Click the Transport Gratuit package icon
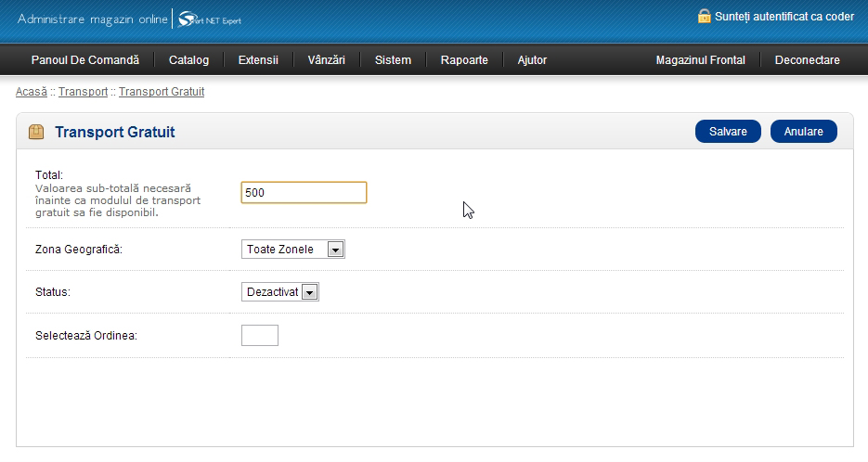Image resolution: width=868 pixels, height=462 pixels. click(36, 132)
